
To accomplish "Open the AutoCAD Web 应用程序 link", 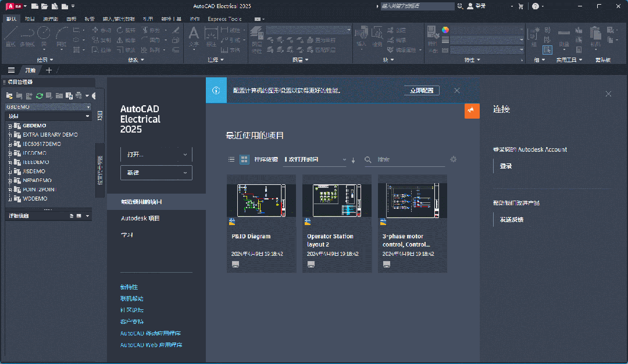I will pyautogui.click(x=151, y=345).
